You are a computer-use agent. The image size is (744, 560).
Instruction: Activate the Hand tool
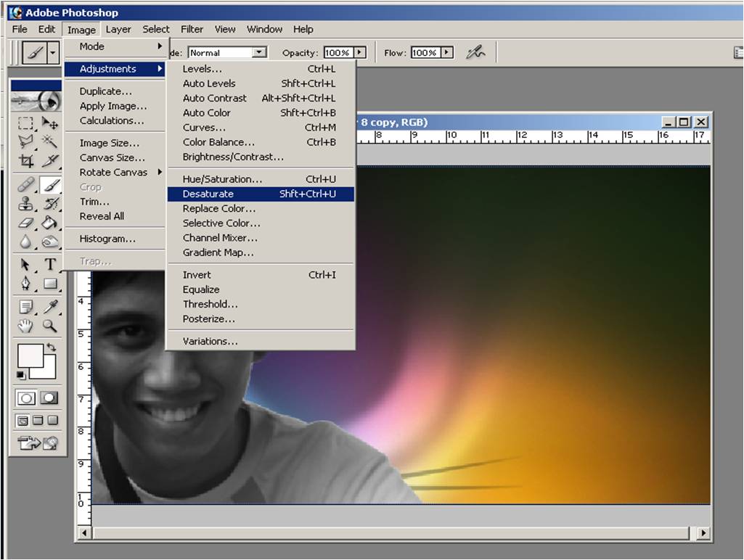26,326
